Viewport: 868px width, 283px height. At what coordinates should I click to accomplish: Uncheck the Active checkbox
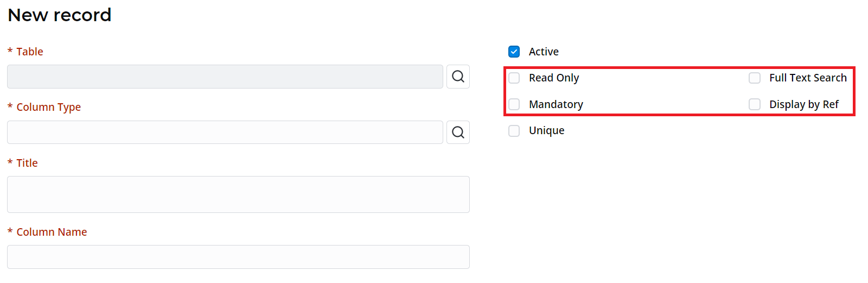coord(514,52)
